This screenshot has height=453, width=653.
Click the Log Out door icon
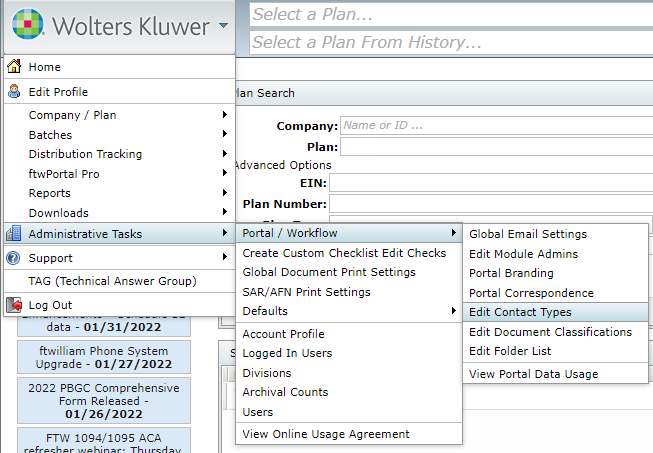pos(14,305)
